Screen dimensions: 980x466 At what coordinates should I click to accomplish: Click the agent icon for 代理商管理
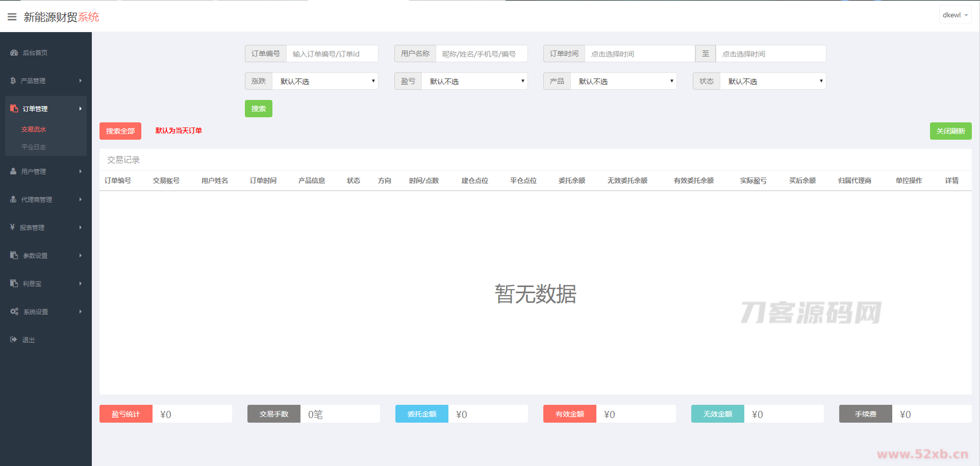(x=13, y=199)
